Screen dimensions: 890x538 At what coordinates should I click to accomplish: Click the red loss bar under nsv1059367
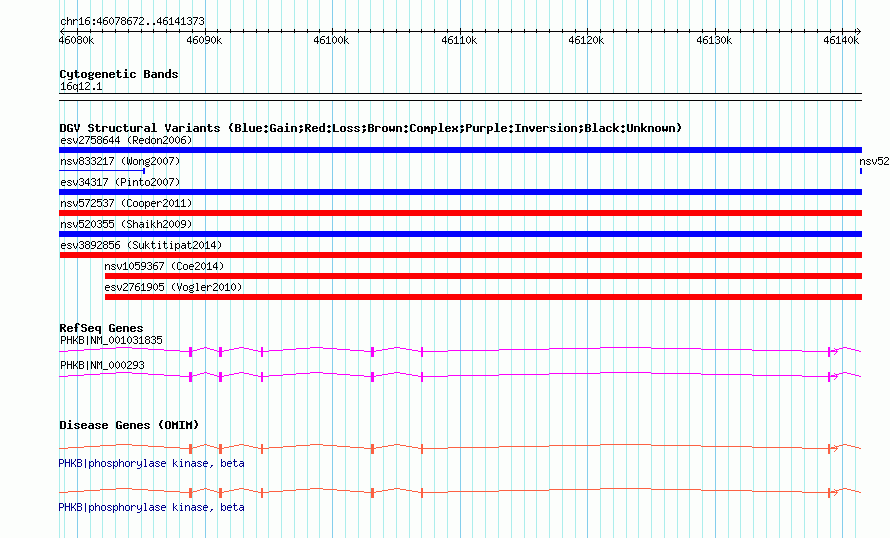pos(483,276)
